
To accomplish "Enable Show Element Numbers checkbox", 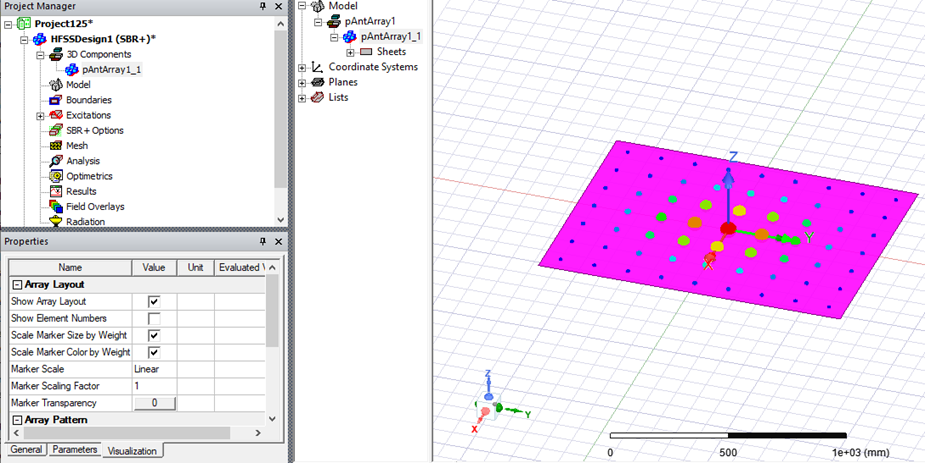I will coord(154,318).
